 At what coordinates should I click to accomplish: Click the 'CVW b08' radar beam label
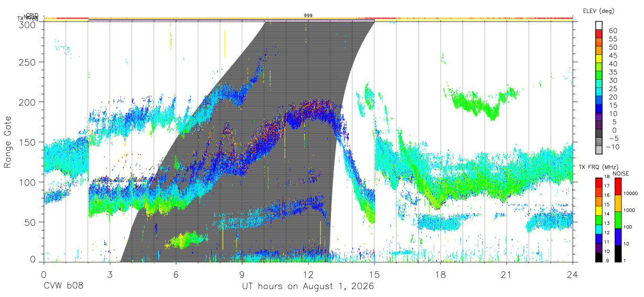(63, 287)
